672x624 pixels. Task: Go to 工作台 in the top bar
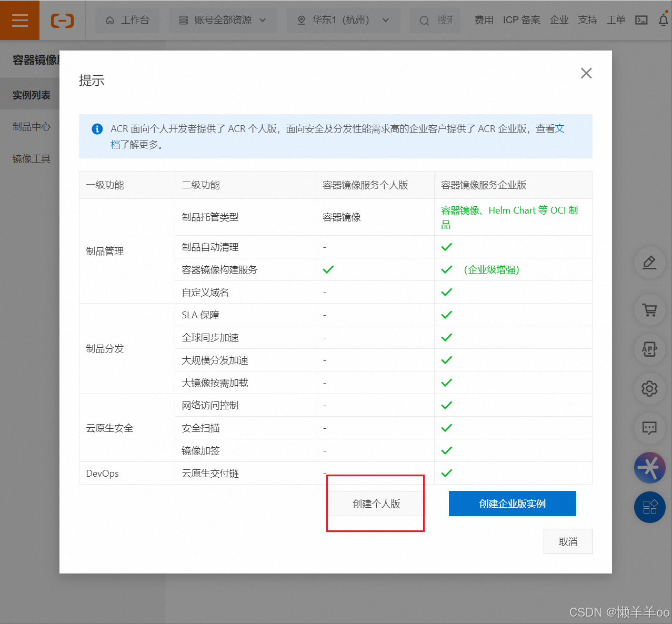127,20
